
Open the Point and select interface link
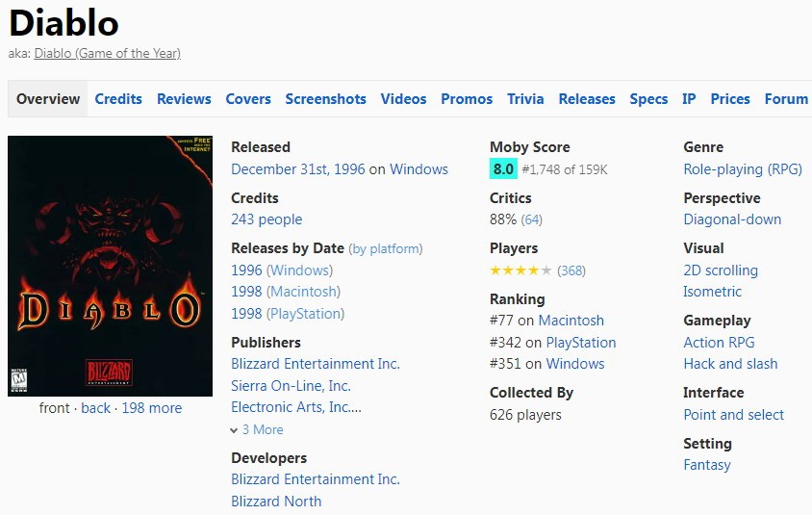(x=734, y=415)
